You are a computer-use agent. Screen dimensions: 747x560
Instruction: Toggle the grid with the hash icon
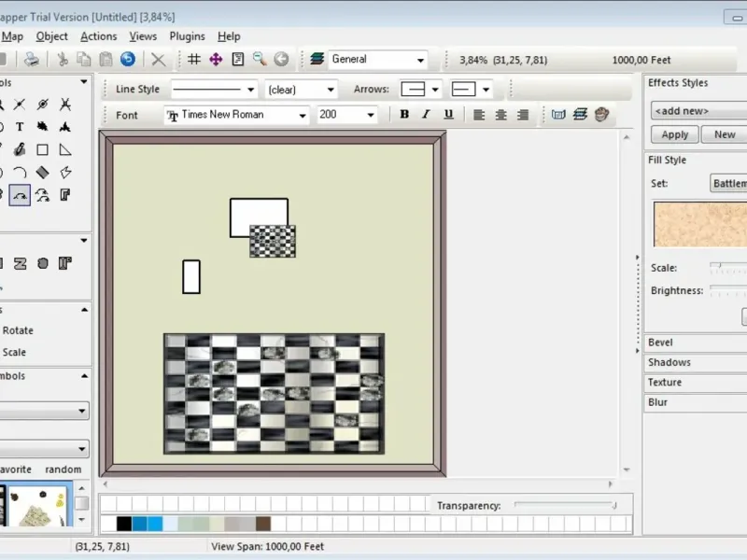point(194,59)
